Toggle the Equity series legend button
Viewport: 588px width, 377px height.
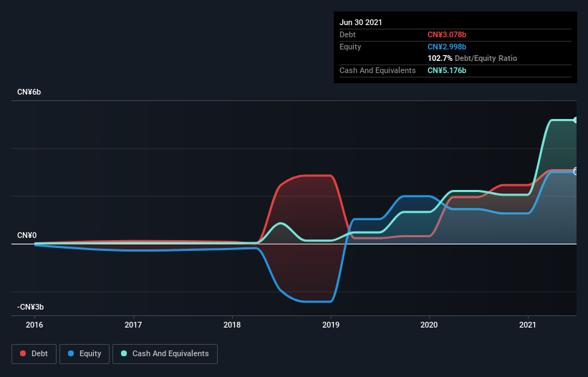[85, 354]
